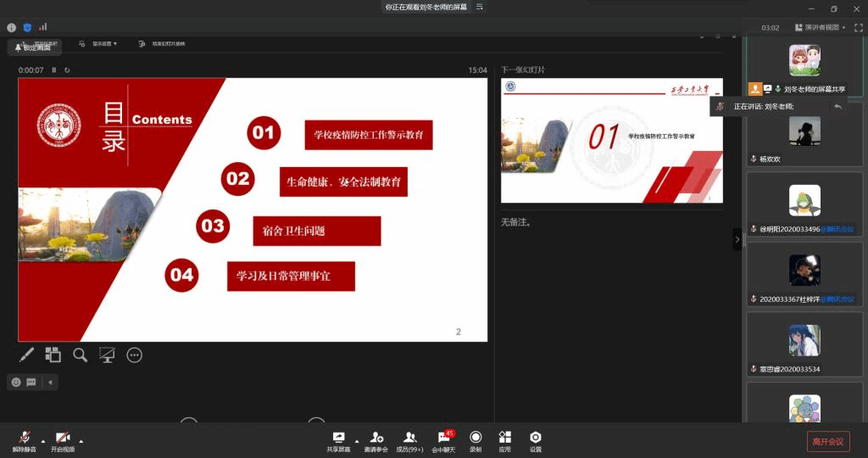Open the speaker view layout dropdown
The image size is (868, 458).
(820, 27)
